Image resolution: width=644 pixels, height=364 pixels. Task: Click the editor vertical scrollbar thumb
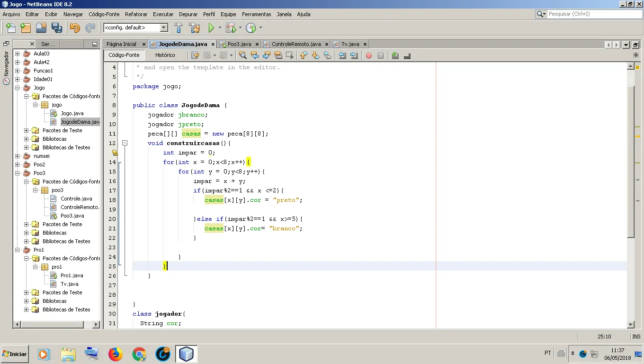tap(631, 162)
